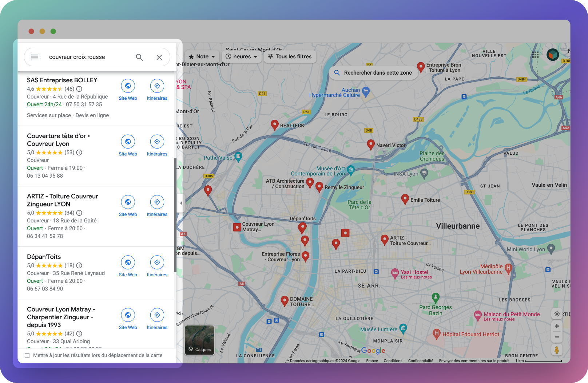Screen dimensions: 588x383
Task: Get Itinéraires for SAS Entreprises BOLLEY
Action: pyautogui.click(x=157, y=90)
